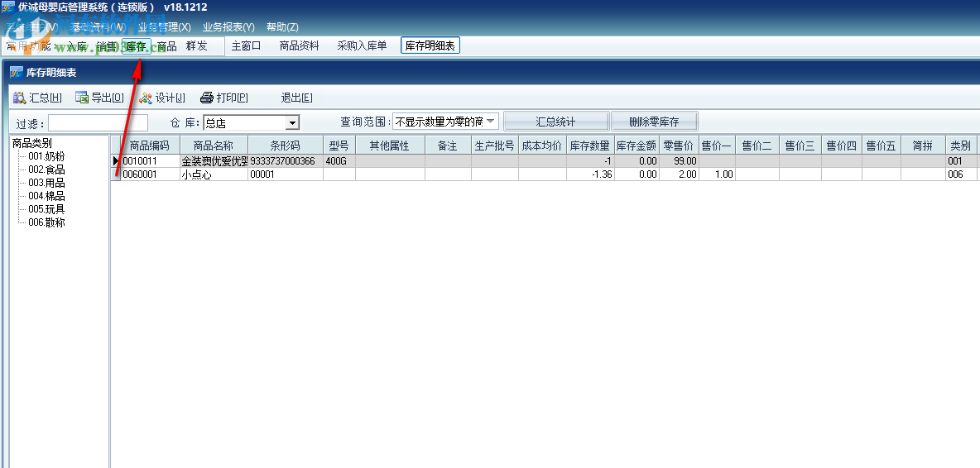Select the 库存明细表 tab
The height and width of the screenshot is (468, 980).
click(430, 45)
